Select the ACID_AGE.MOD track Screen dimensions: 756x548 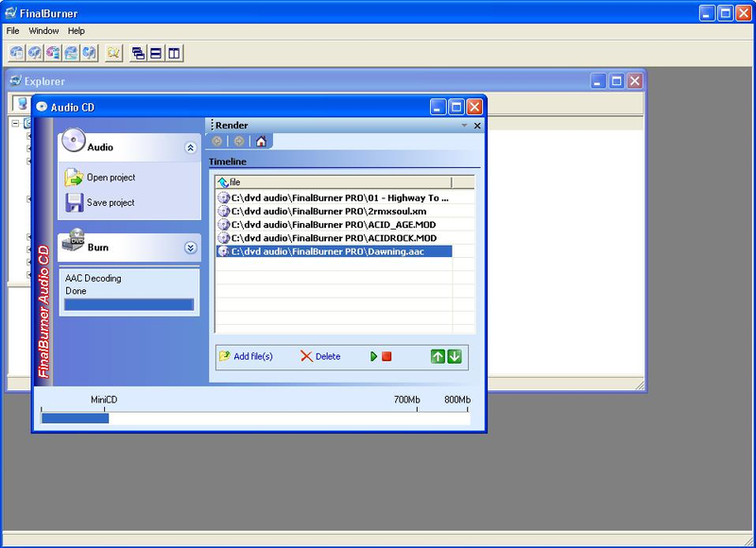click(x=335, y=225)
